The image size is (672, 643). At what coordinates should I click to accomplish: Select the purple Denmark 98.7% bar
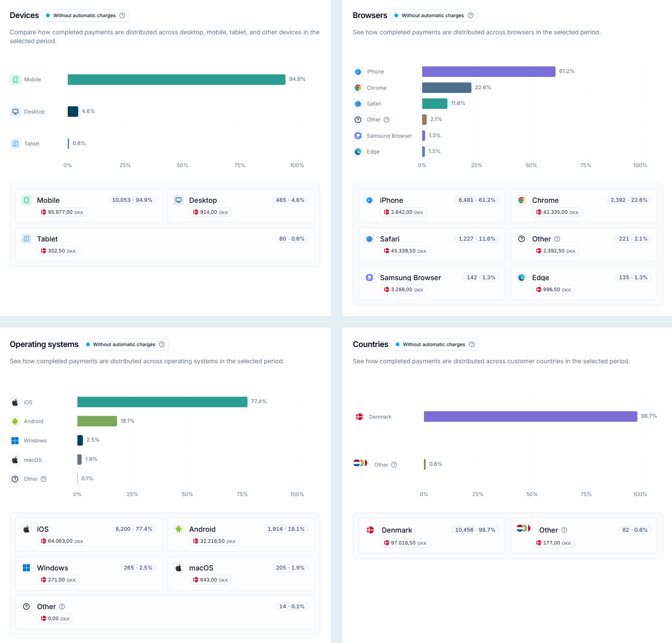(x=530, y=416)
